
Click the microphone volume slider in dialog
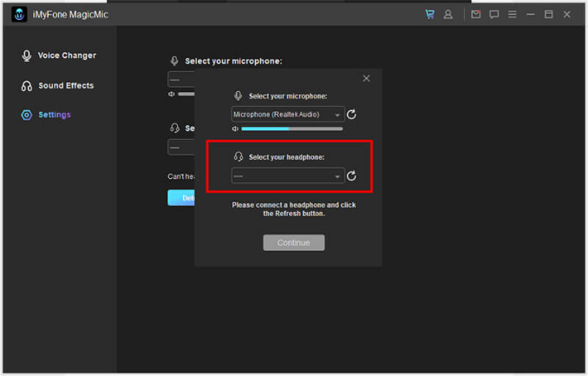291,129
